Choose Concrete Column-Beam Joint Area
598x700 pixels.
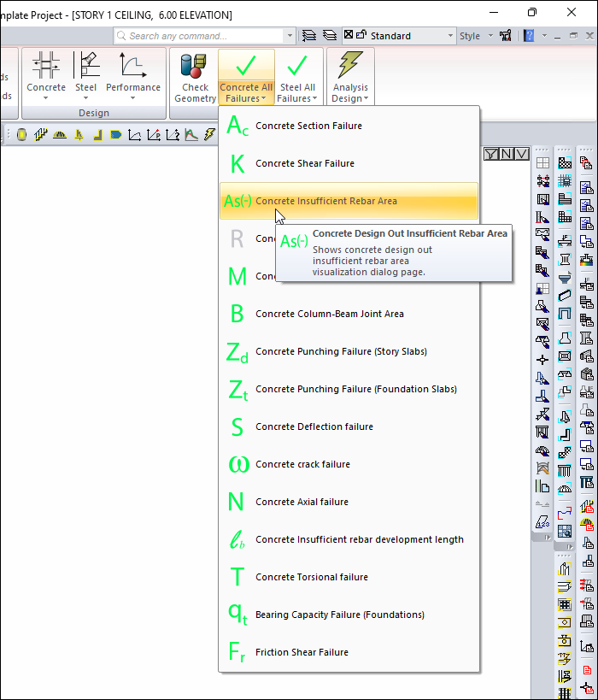pyautogui.click(x=329, y=314)
